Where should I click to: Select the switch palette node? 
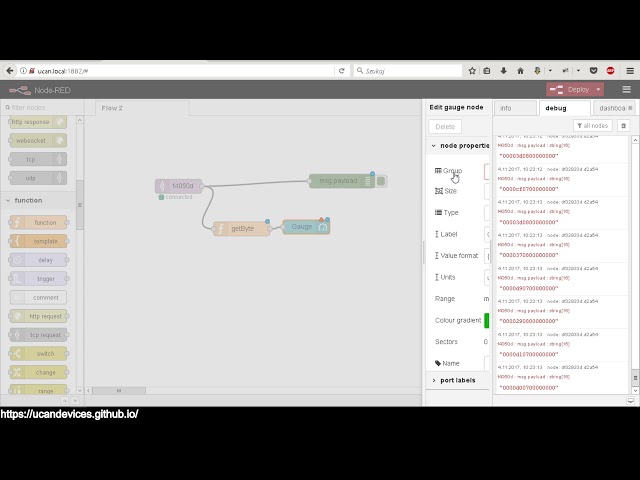point(38,353)
